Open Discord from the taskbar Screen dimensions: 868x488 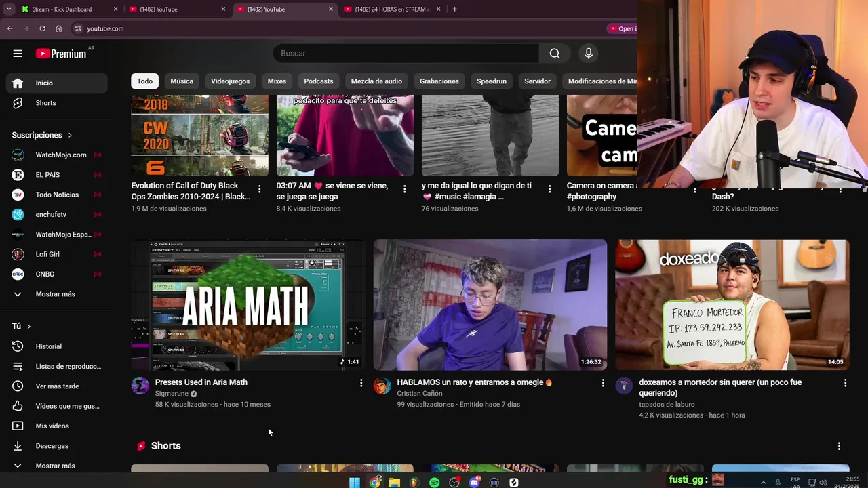(x=475, y=483)
